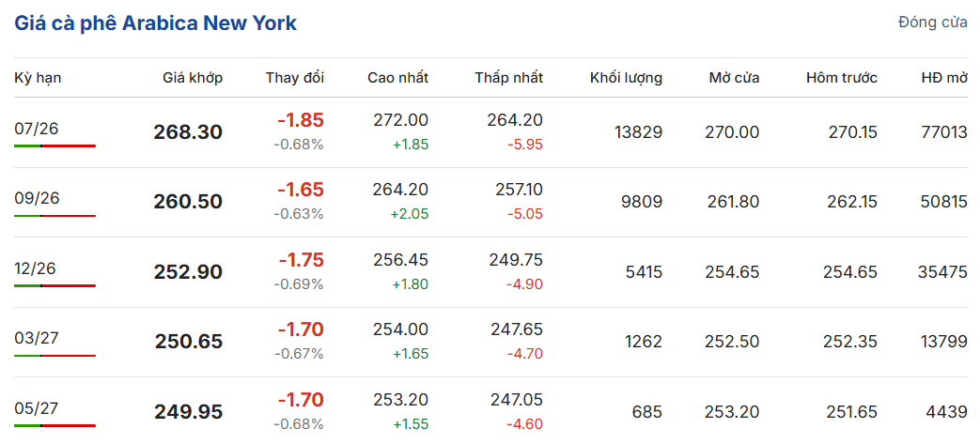Click the volume value 13829
Screen dimensions: 980x444
coord(635,132)
